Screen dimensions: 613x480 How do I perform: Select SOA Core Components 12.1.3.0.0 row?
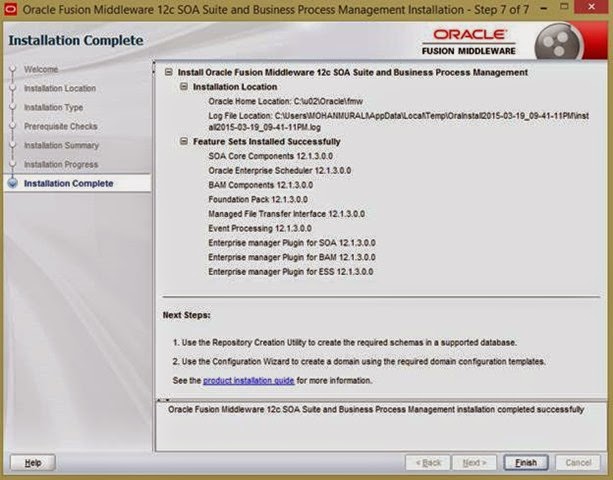[271, 156]
